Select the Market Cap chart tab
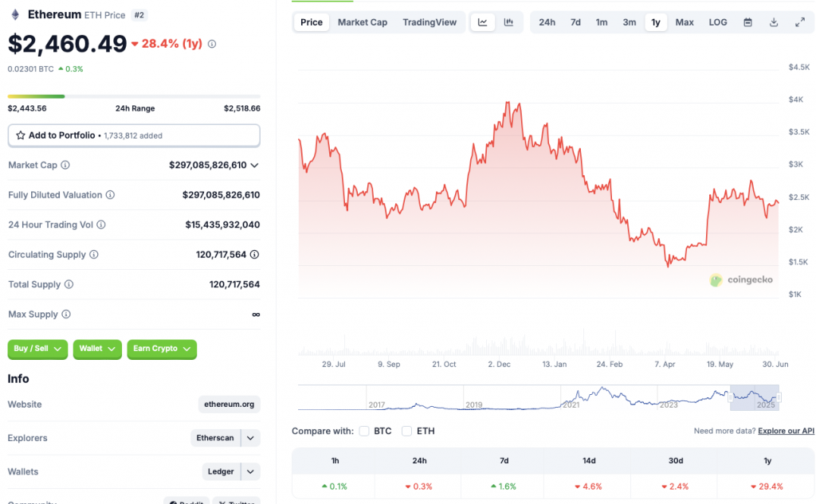 (x=363, y=22)
